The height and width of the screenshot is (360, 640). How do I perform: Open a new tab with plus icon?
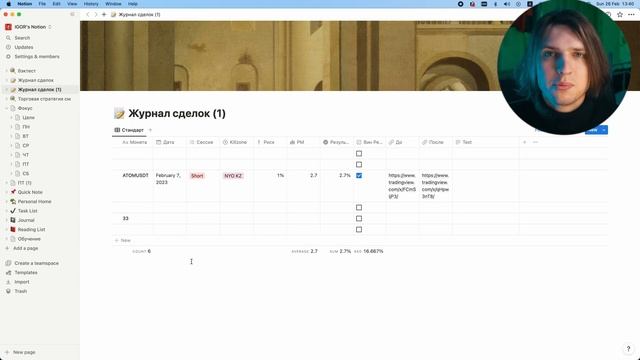coord(104,14)
